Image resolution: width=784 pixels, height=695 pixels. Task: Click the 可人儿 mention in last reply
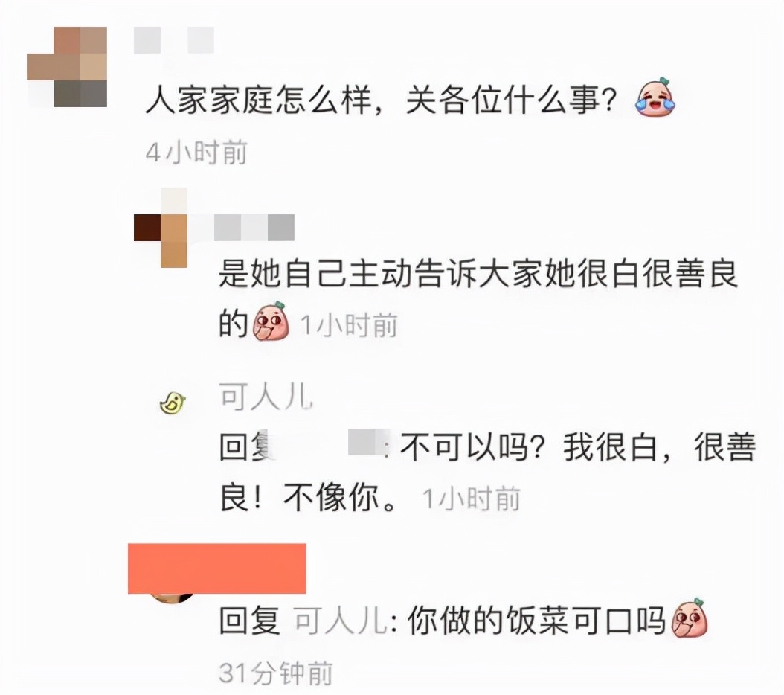coord(340,621)
